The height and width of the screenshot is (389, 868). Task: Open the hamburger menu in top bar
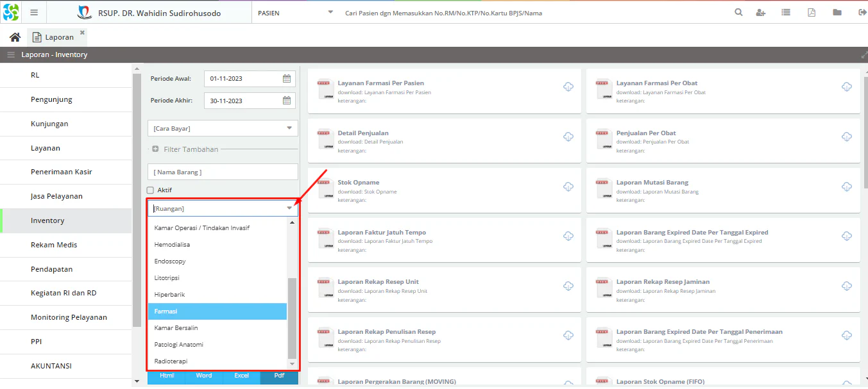tap(34, 12)
